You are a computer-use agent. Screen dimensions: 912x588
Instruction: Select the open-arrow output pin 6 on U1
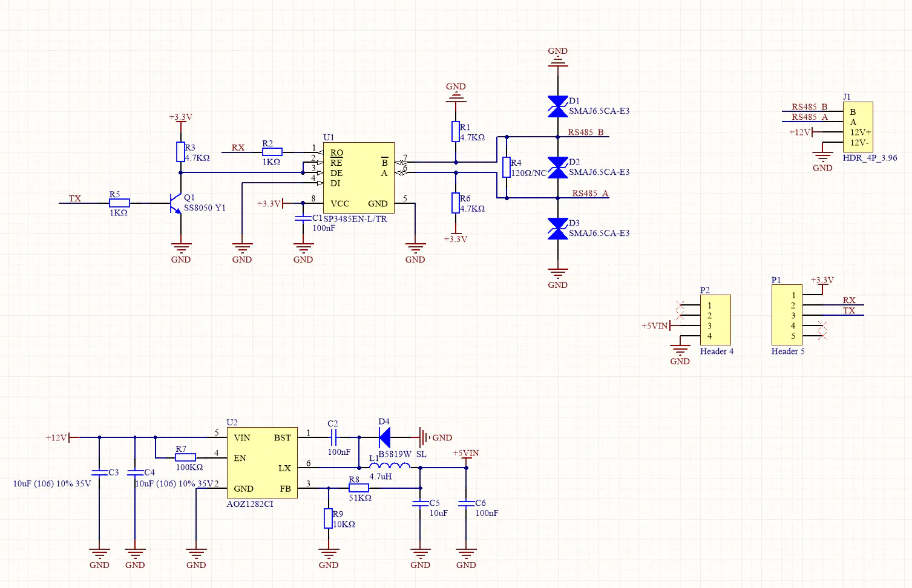402,172
